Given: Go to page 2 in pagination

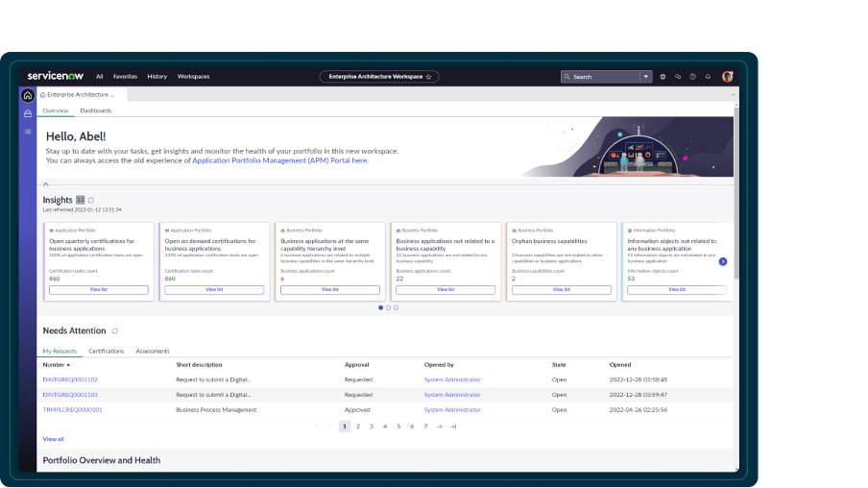Looking at the screenshot, I should [358, 427].
